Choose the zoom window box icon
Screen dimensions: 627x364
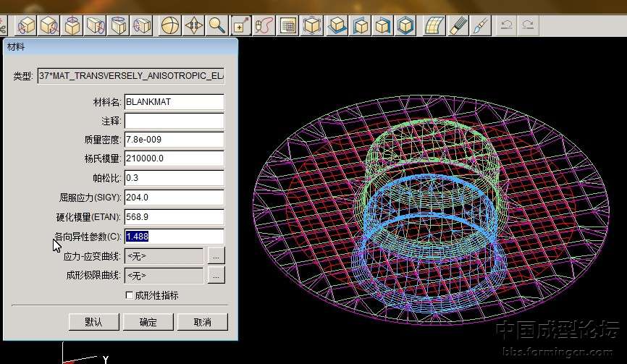pyautogui.click(x=240, y=26)
